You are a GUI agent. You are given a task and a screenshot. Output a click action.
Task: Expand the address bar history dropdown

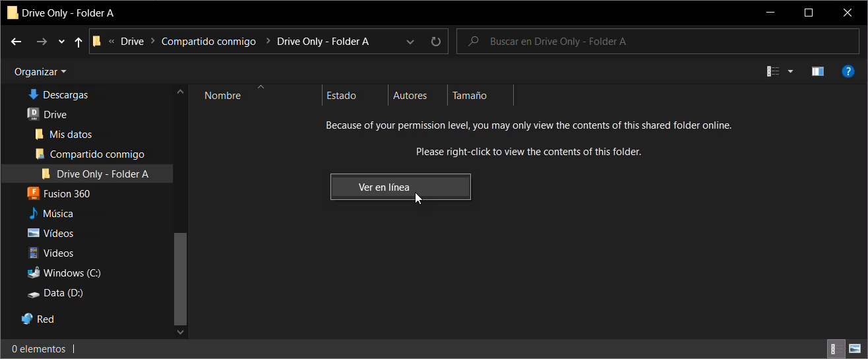tap(410, 42)
